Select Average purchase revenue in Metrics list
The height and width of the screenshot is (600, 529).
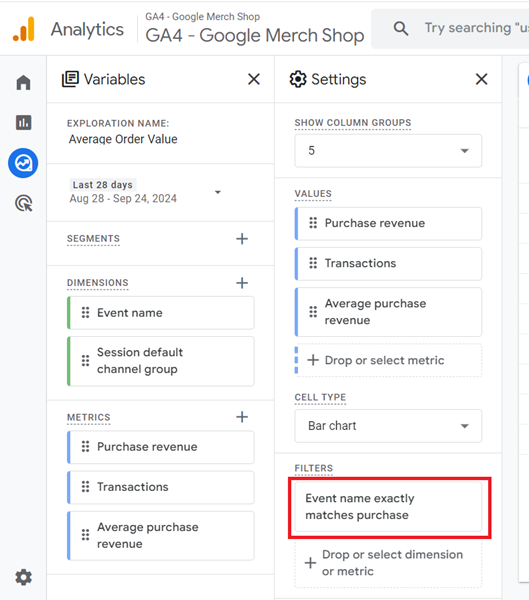[161, 535]
